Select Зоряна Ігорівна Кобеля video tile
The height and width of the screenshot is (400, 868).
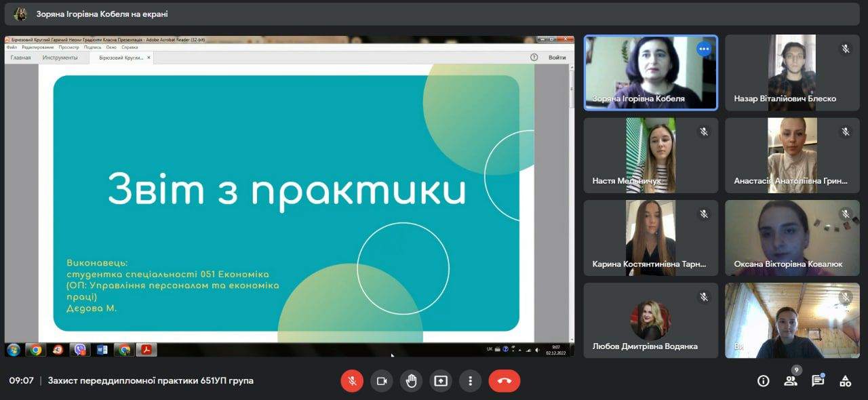651,73
